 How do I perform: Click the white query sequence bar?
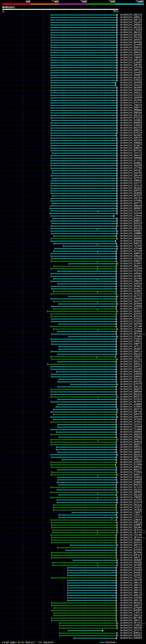[x=60, y=10]
